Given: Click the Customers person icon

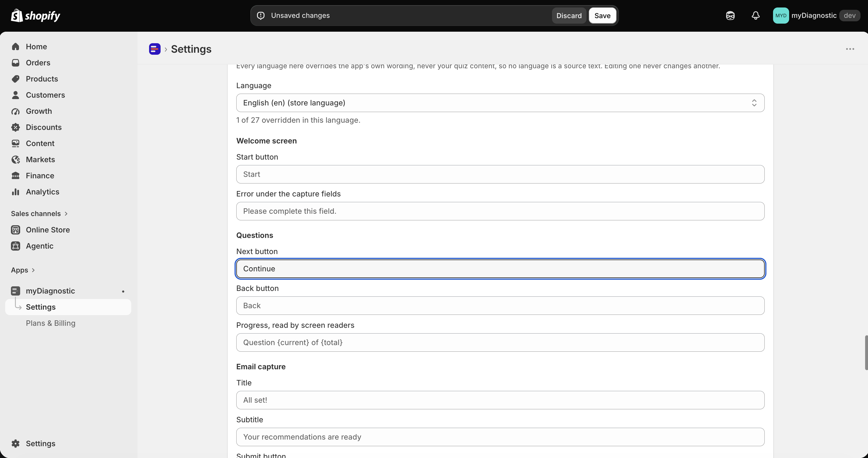Looking at the screenshot, I should click(x=16, y=95).
